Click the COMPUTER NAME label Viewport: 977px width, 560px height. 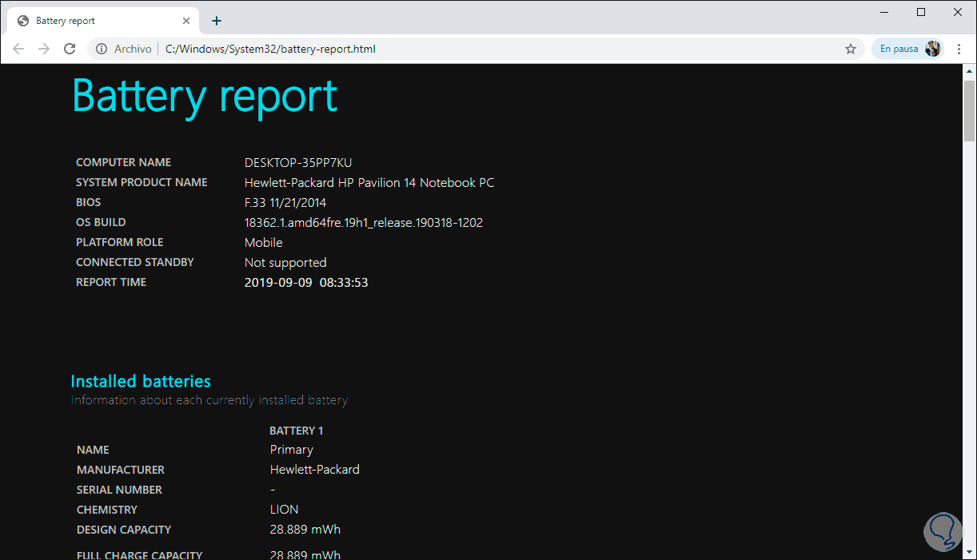point(123,162)
